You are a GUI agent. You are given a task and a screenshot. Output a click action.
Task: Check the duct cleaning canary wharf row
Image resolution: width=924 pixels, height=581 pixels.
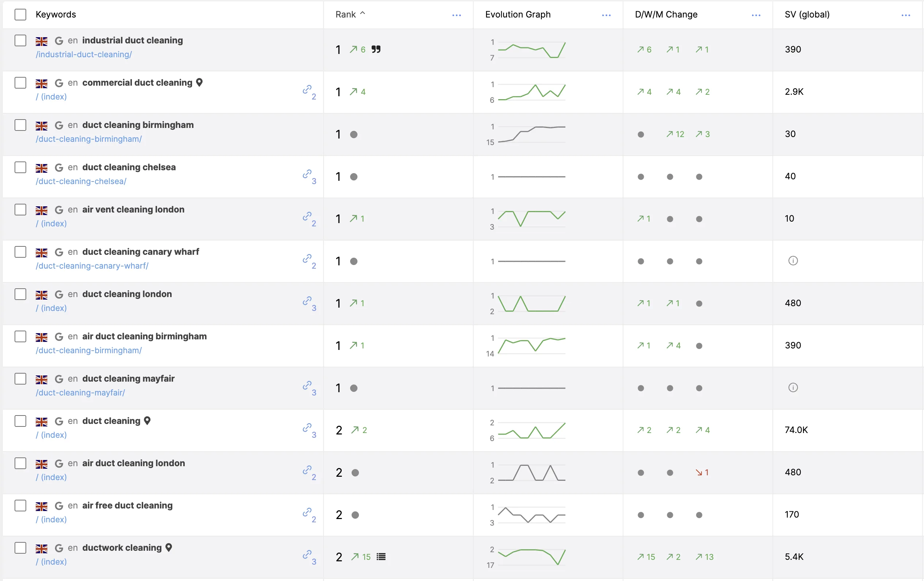coord(20,252)
